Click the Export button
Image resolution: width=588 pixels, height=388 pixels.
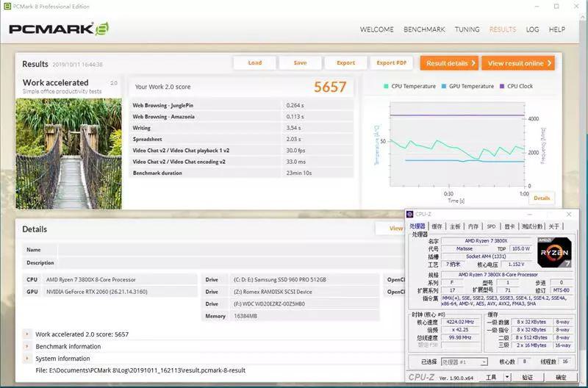click(x=345, y=63)
